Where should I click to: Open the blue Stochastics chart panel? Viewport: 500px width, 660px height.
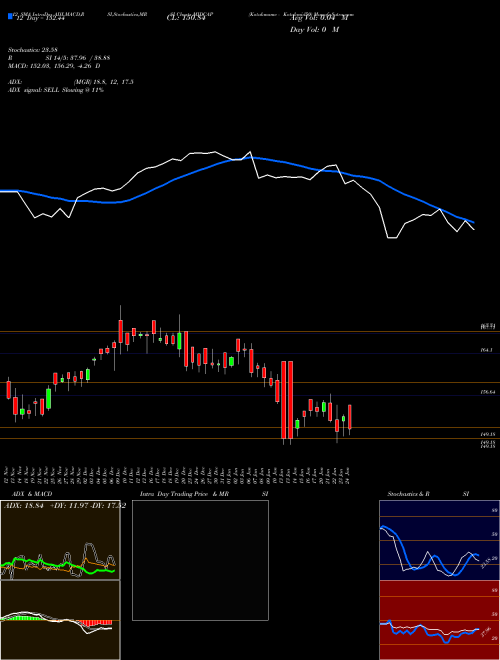439,540
